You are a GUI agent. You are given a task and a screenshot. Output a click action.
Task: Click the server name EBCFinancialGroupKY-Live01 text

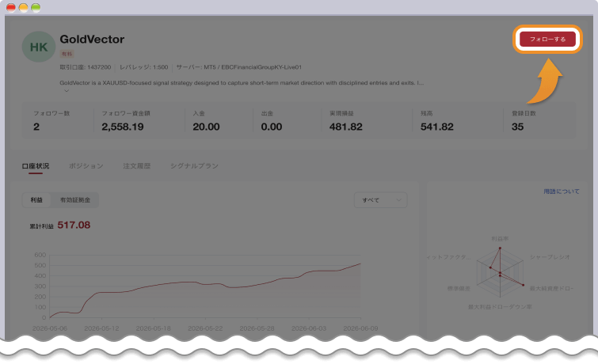coord(261,67)
